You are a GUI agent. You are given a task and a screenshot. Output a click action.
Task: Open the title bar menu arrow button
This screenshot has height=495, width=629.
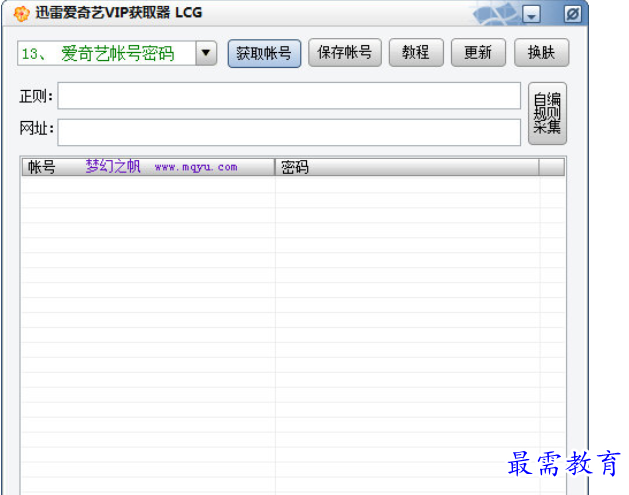pyautogui.click(x=531, y=15)
